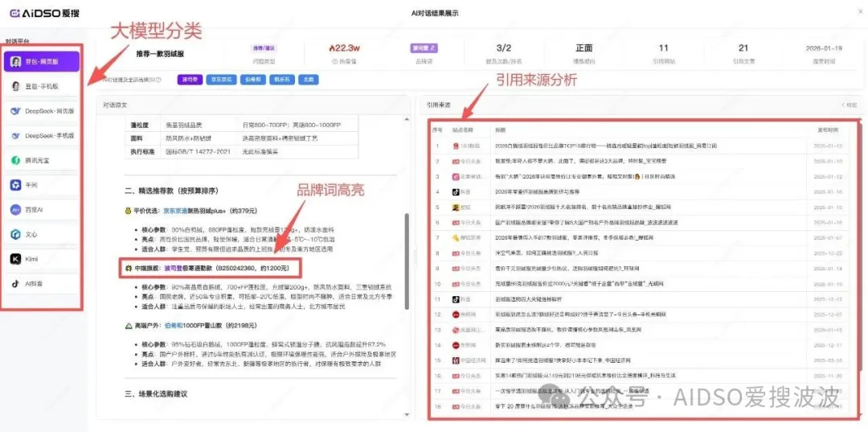Click the 三、场景化选购建议 heading

coord(156,394)
